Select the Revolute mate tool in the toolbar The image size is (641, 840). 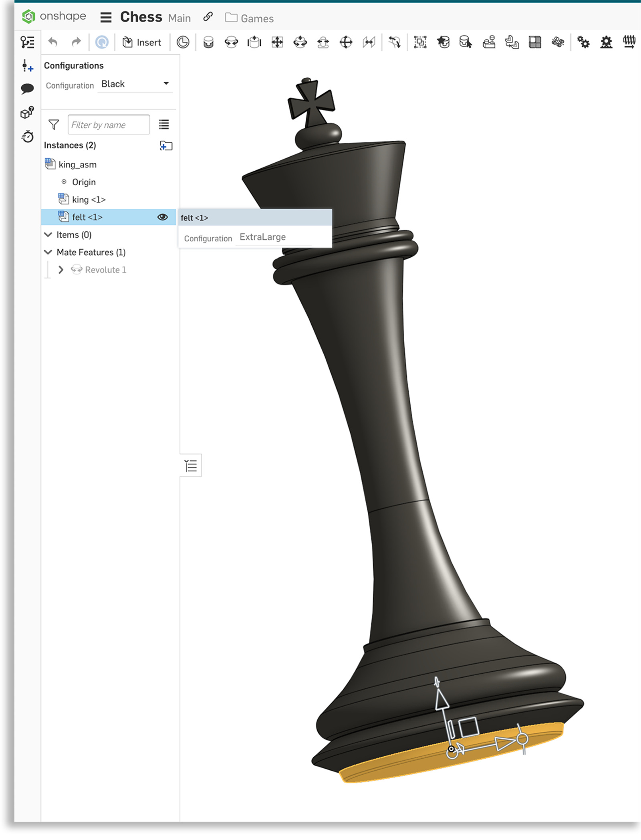(231, 42)
